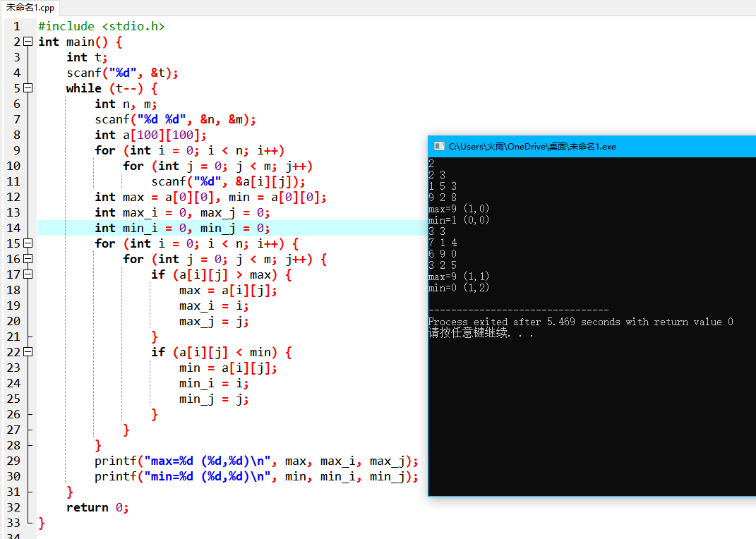Image resolution: width=756 pixels, height=539 pixels.
Task: Click the scanf("%d", &t); statement
Action: click(x=122, y=73)
